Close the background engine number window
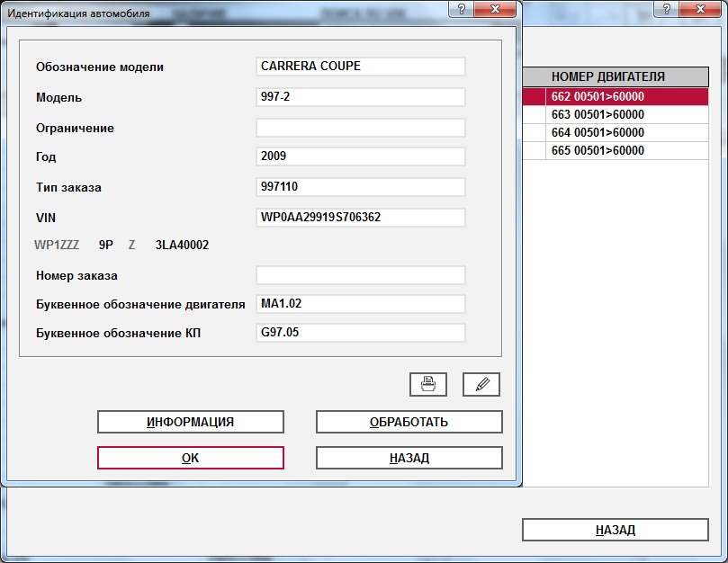 [701, 9]
